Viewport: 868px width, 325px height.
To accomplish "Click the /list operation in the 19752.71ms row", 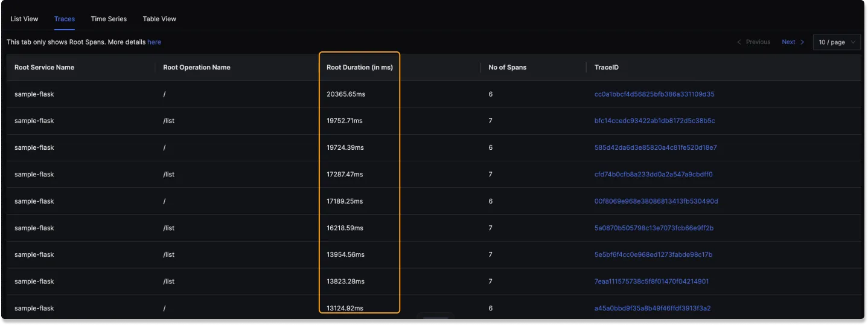I will [x=169, y=121].
